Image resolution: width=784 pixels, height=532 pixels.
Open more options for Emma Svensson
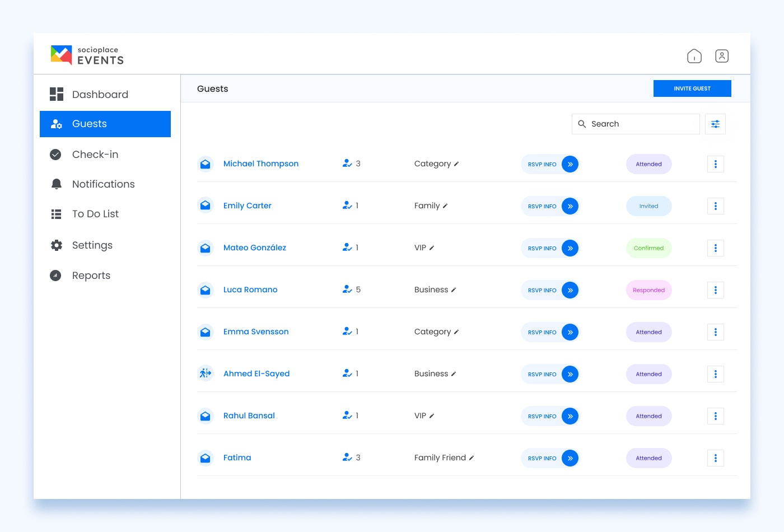point(716,332)
